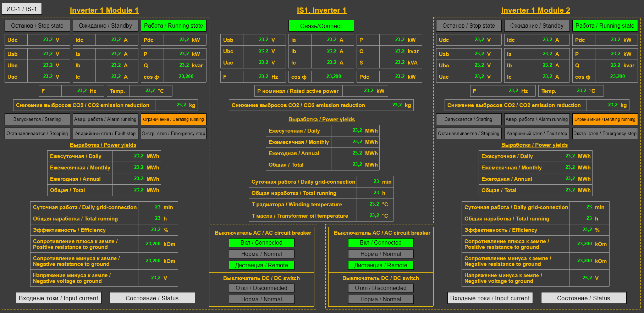Click Standby indicator in Module 1
644x313 pixels.
click(105, 26)
